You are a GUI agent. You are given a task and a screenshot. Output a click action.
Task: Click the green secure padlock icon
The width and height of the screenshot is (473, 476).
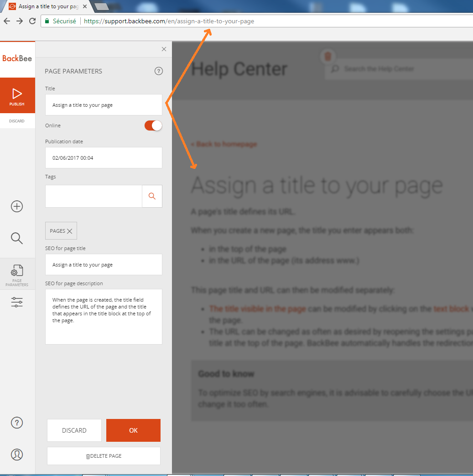(x=47, y=21)
